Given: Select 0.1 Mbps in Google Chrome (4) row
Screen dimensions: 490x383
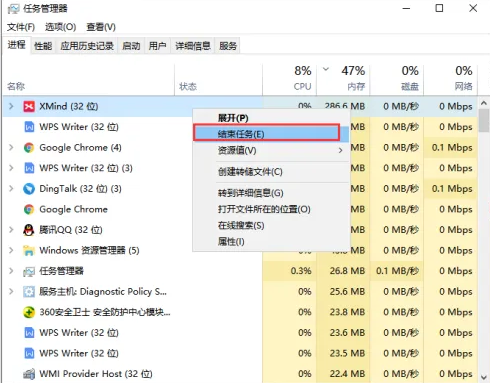Looking at the screenshot, I should (x=452, y=148).
